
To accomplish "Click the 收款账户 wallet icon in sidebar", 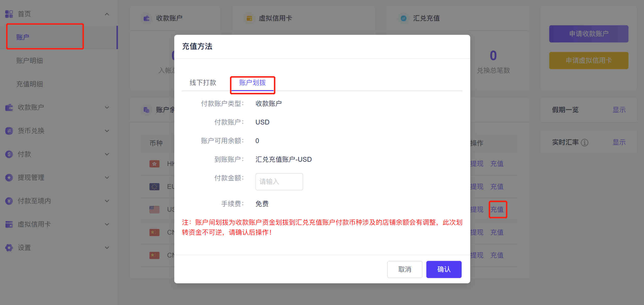I will [x=9, y=108].
